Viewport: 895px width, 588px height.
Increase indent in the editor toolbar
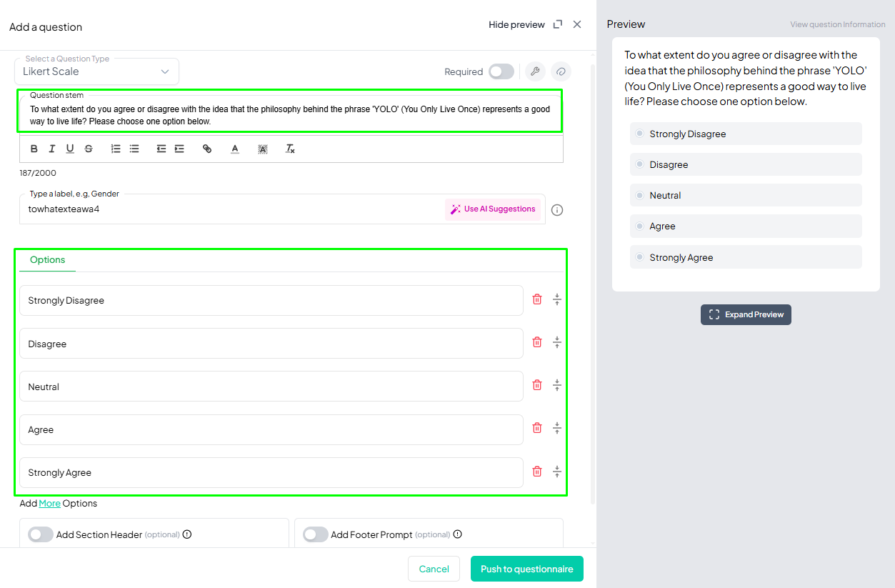click(179, 149)
